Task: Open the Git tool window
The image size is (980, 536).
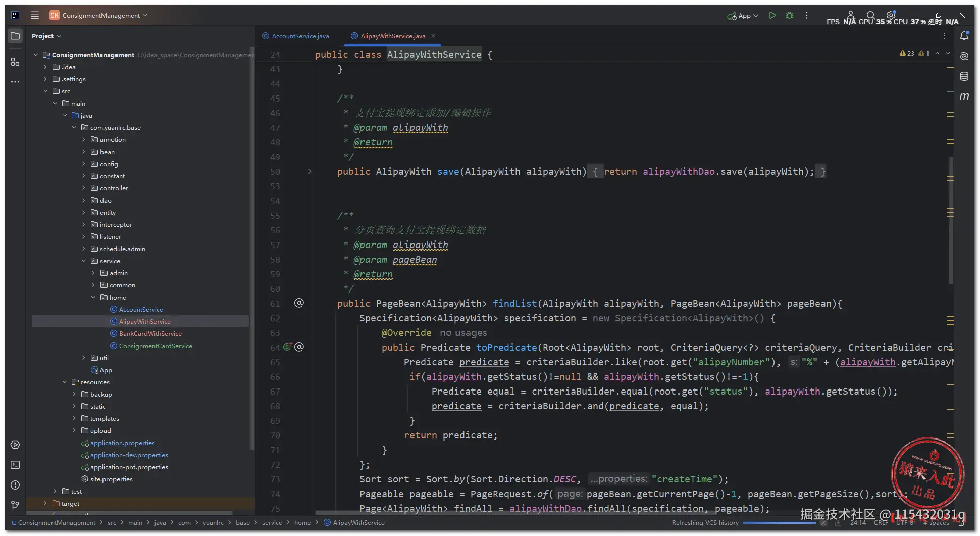Action: click(15, 505)
